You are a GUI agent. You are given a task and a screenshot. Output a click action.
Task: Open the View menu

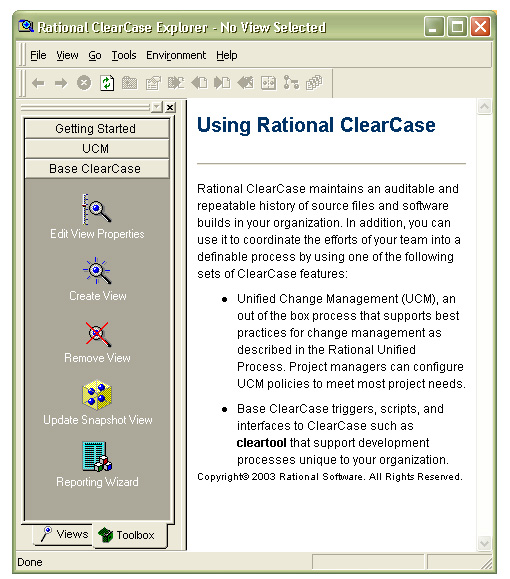(x=67, y=55)
